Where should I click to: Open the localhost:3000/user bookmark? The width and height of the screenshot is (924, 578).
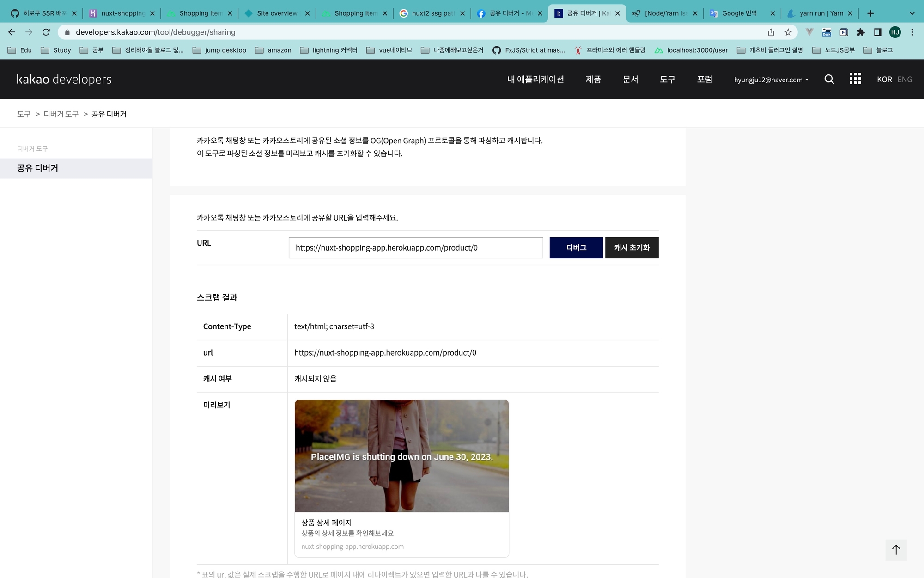(691, 50)
